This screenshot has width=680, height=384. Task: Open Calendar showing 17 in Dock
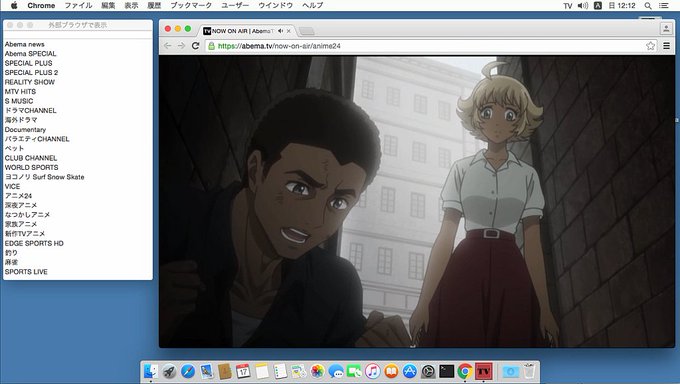pos(243,371)
